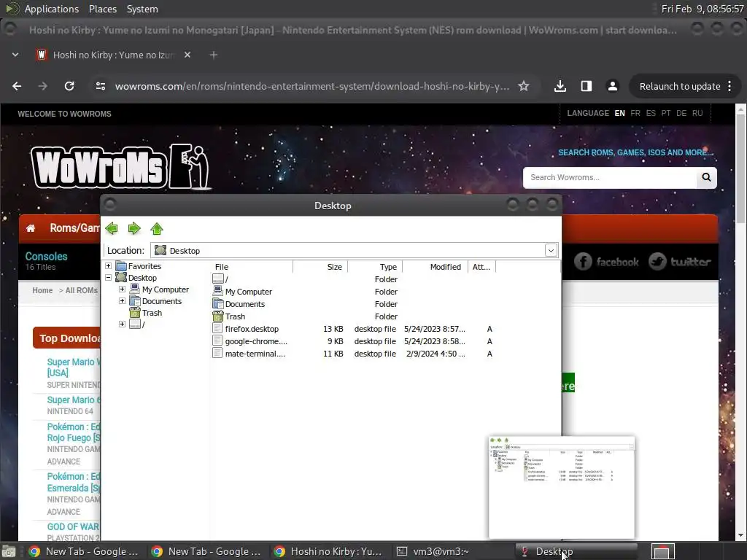Select firefox.desktop file
The width and height of the screenshot is (747, 560).
tap(252, 329)
